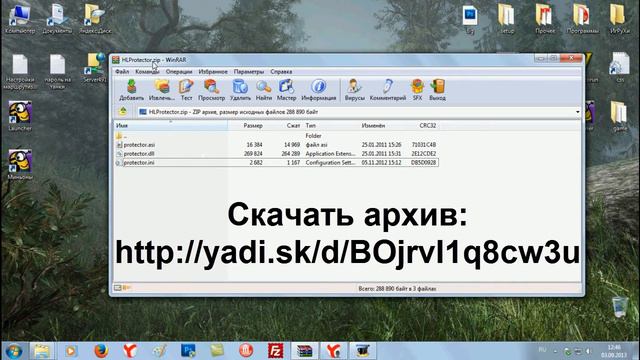This screenshot has height=360, width=640.
Task: Open Windows Explorer from taskbar
Action: coord(42,351)
